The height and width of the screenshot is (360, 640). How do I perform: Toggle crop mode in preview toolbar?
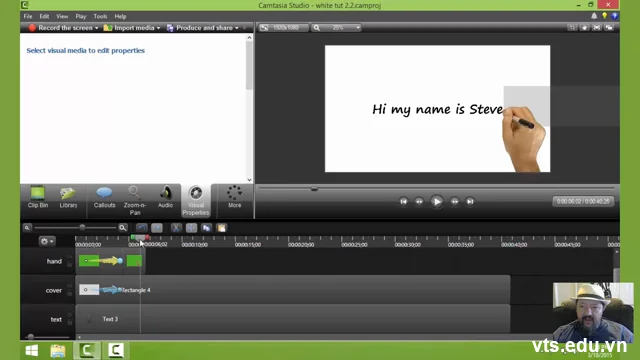pyautogui.click(x=572, y=28)
